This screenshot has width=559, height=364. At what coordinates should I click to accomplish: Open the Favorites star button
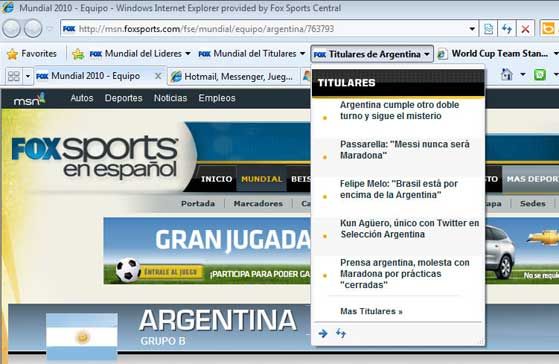click(32, 54)
